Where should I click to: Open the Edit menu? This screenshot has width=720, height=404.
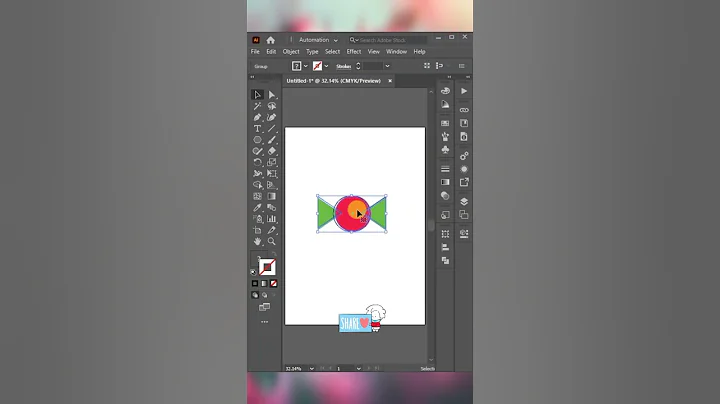(x=271, y=52)
